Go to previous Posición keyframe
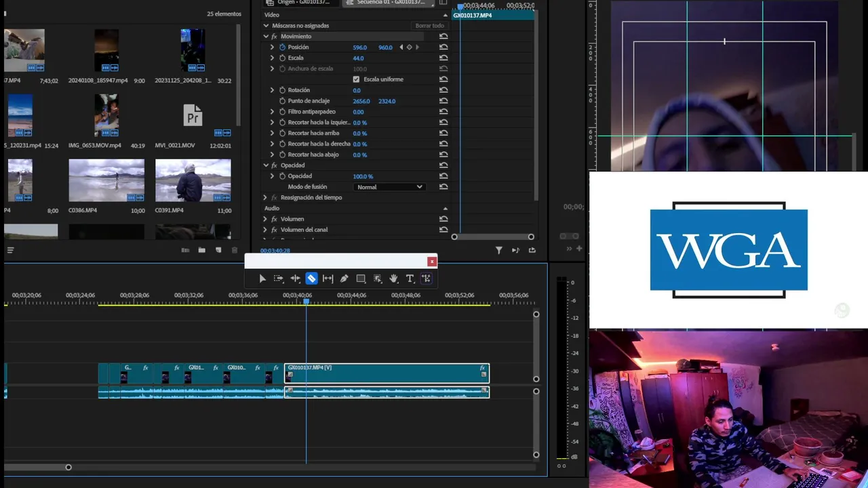Screen dimensions: 868x488 tap(401, 47)
